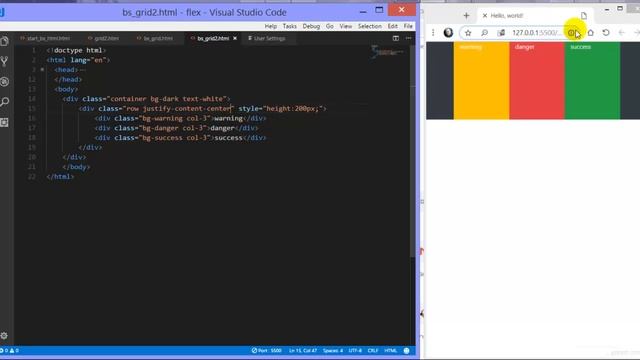Click the "justify-content-center" text on line 15

click(187, 109)
